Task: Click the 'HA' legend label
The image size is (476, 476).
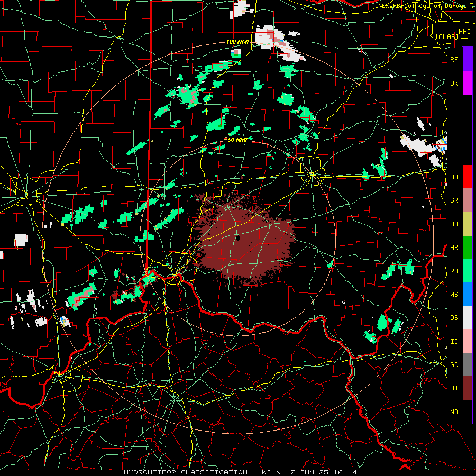Action: pos(454,177)
